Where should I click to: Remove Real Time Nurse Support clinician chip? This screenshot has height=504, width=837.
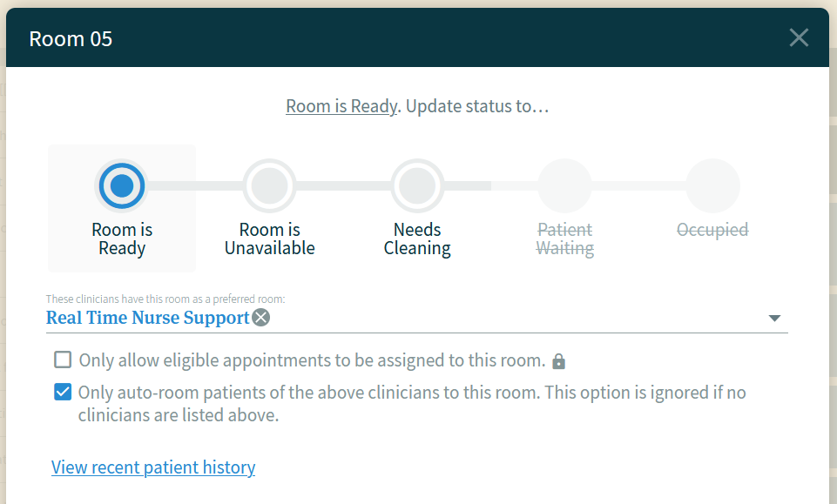coord(261,318)
